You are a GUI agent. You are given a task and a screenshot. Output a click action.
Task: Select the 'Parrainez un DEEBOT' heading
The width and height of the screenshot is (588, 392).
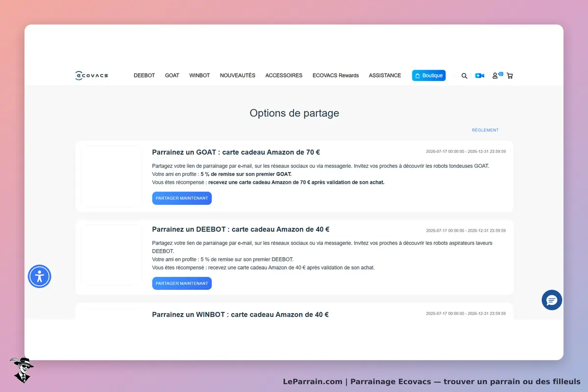(x=241, y=229)
